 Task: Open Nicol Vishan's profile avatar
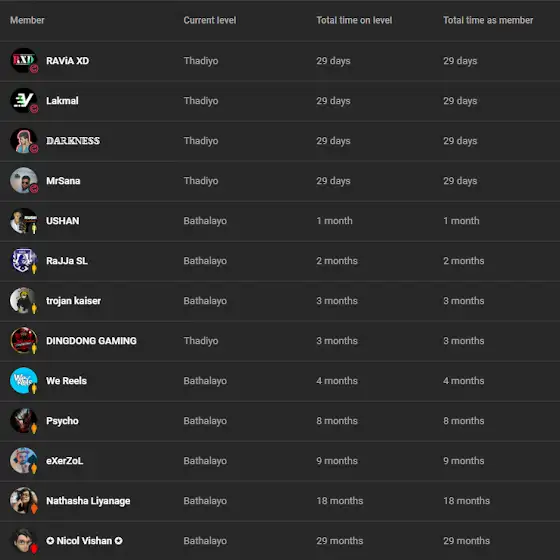click(x=24, y=540)
